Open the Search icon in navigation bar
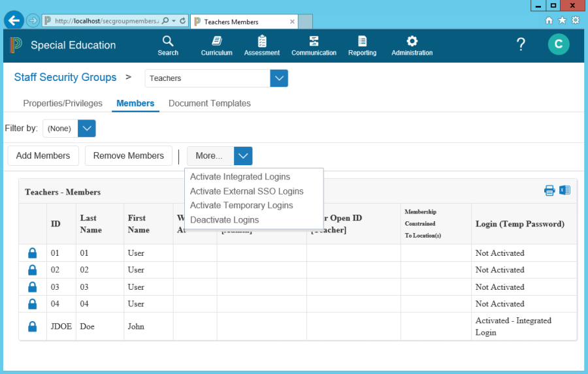The width and height of the screenshot is (588, 374). click(x=168, y=42)
